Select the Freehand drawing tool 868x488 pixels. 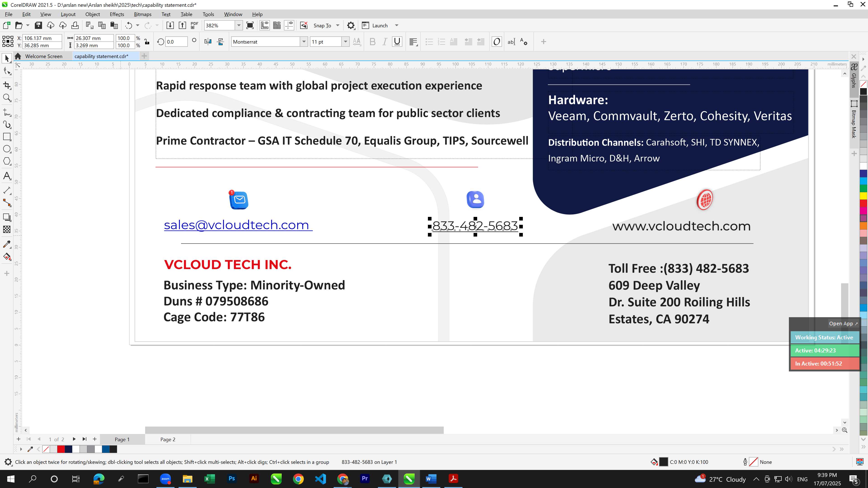pyautogui.click(x=7, y=112)
